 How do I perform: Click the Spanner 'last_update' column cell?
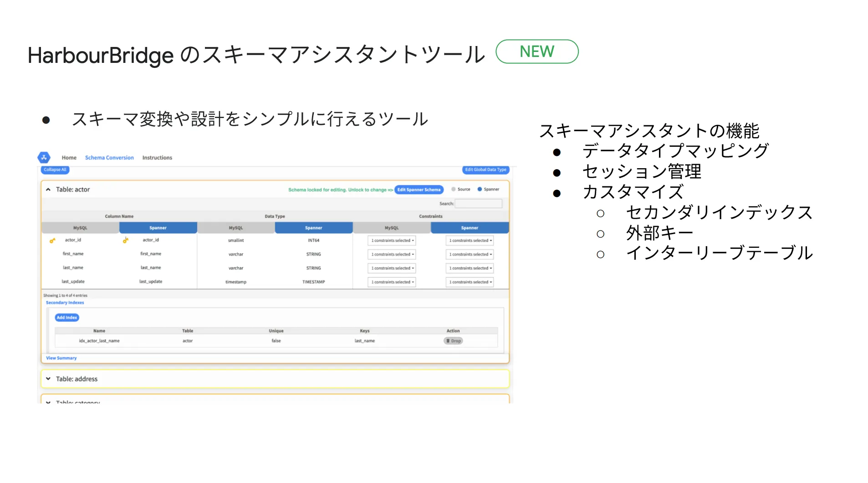pos(151,282)
